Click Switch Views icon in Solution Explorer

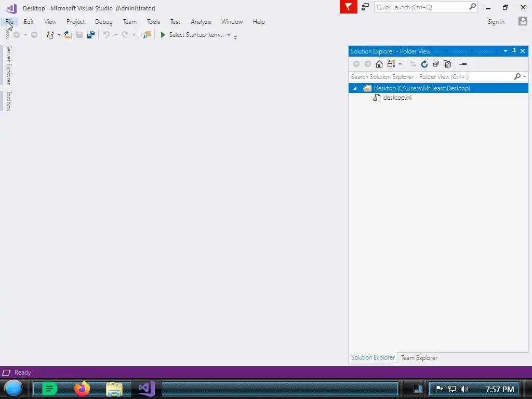click(x=391, y=64)
